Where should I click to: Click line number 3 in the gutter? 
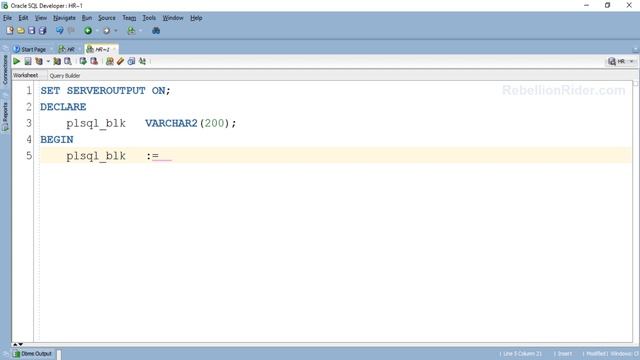pyautogui.click(x=29, y=123)
